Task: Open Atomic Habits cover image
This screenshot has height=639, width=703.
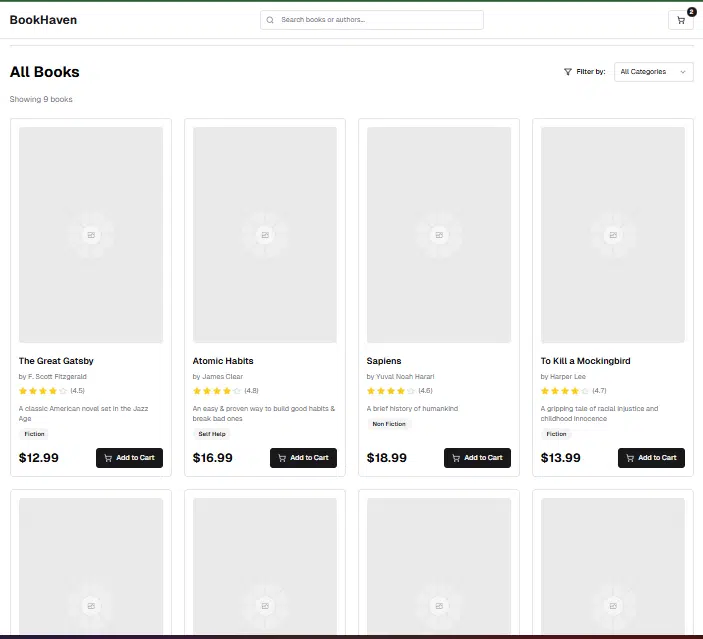Action: 265,235
